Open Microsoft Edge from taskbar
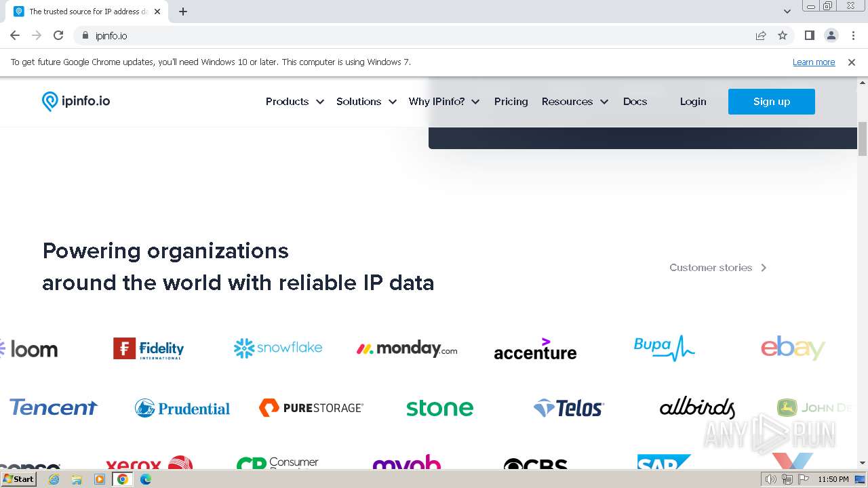The width and height of the screenshot is (868, 488). coord(145,479)
